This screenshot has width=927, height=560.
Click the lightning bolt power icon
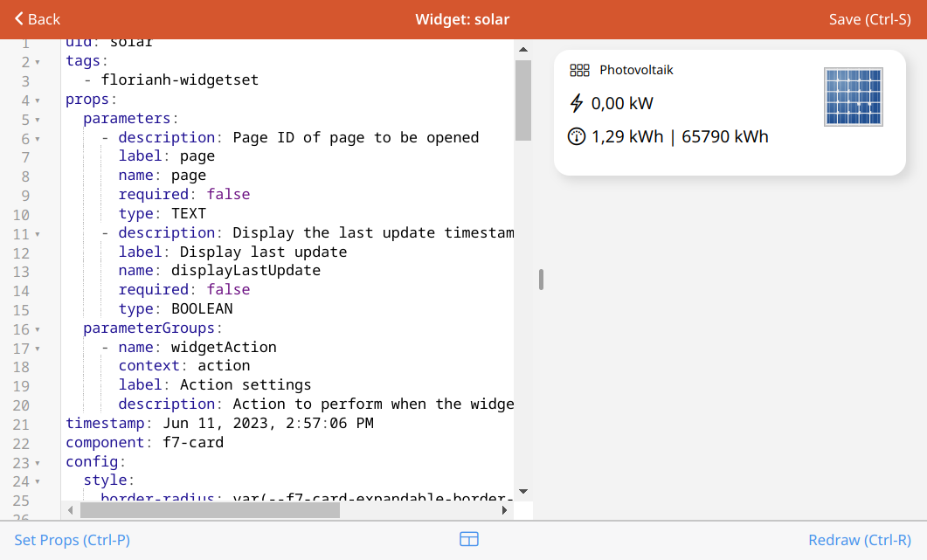click(576, 102)
